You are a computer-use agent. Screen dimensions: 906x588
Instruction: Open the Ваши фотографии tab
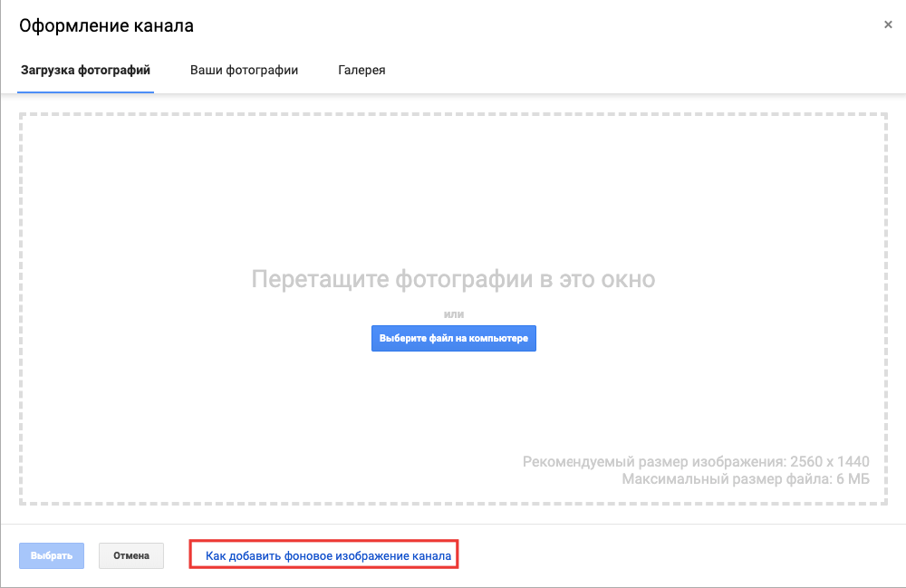(244, 71)
